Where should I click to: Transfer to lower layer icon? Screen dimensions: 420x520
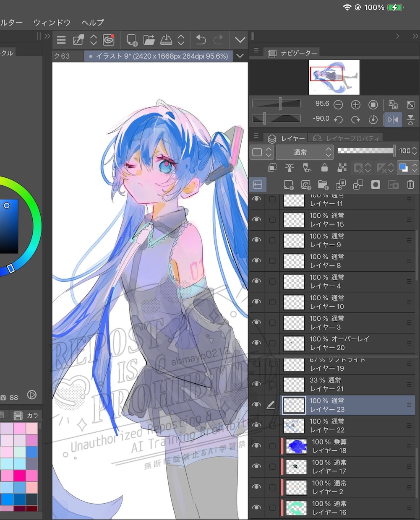click(341, 185)
